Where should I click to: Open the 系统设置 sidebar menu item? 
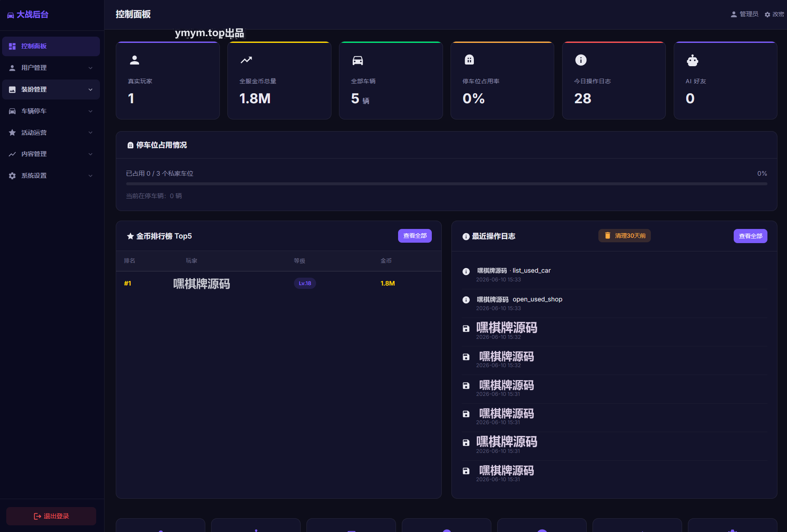tap(51, 176)
